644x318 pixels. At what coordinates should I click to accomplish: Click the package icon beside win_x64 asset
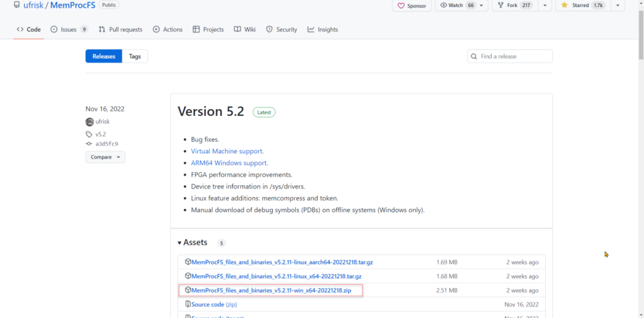click(x=188, y=290)
